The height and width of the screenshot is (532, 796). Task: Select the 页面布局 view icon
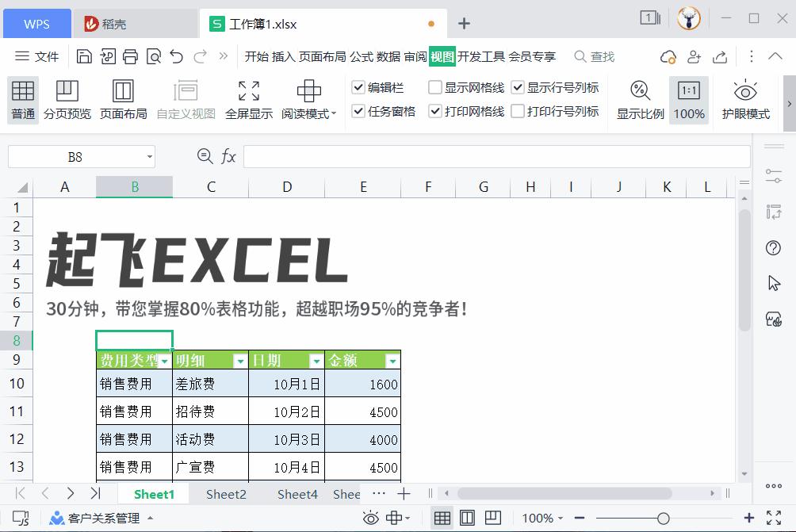coord(123,98)
